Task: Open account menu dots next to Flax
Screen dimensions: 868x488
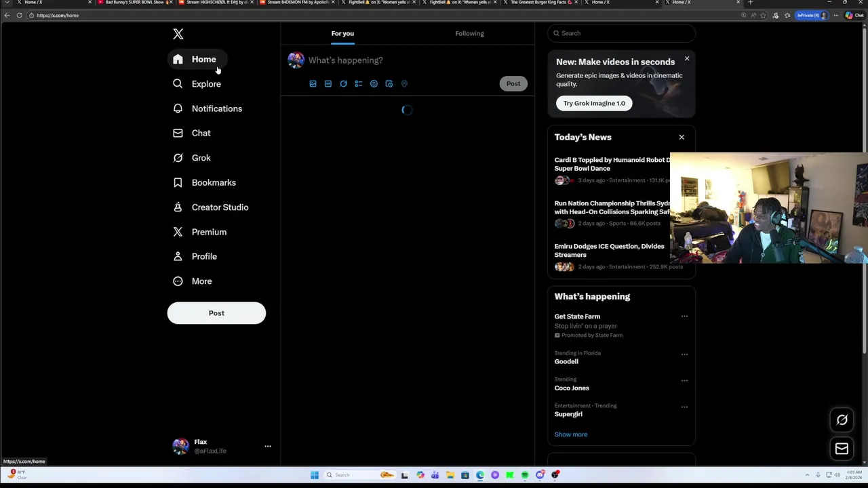Action: coord(268,447)
